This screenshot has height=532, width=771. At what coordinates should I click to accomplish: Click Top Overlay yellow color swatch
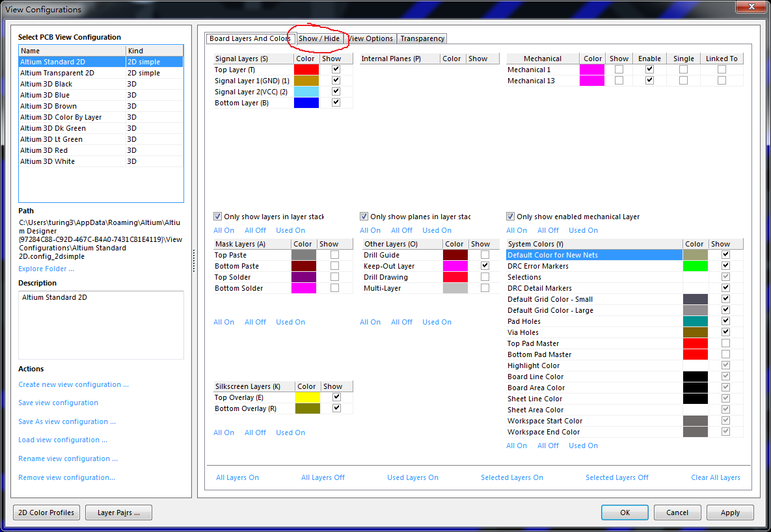tap(307, 397)
